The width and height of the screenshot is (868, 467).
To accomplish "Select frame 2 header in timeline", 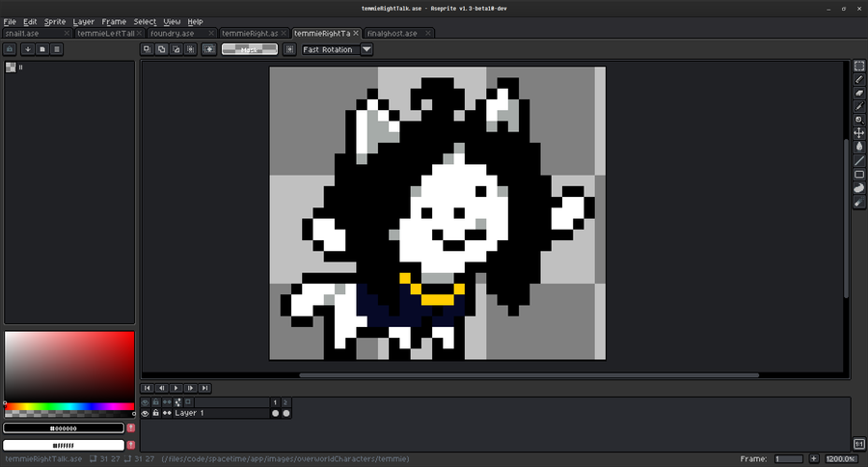I will [285, 402].
